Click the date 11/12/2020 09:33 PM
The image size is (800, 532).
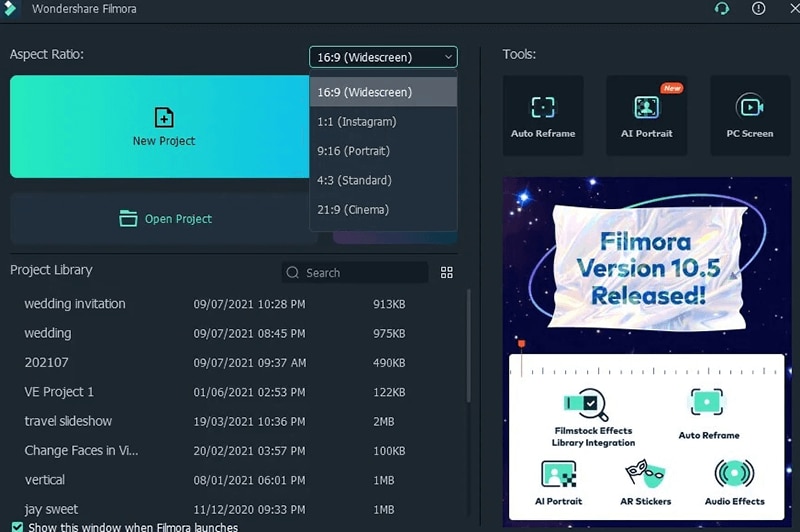pyautogui.click(x=249, y=510)
